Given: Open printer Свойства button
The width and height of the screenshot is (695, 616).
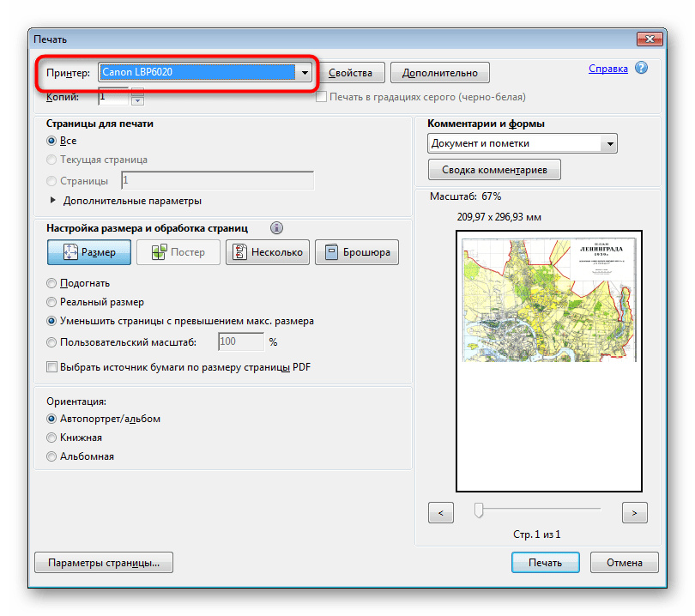Looking at the screenshot, I should (351, 73).
